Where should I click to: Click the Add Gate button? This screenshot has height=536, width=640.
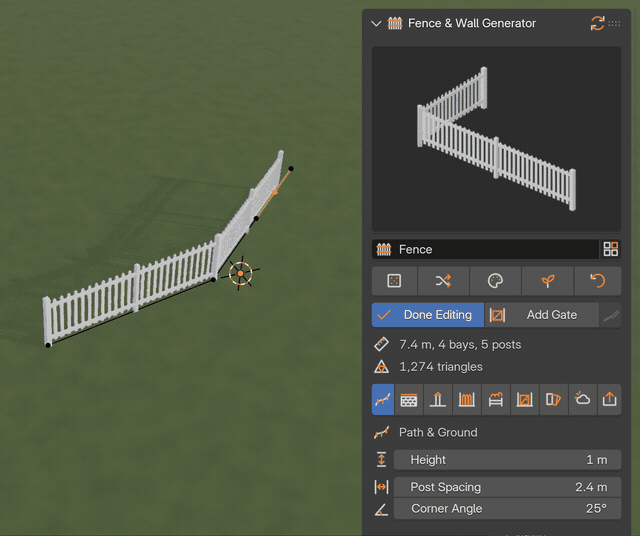(542, 315)
